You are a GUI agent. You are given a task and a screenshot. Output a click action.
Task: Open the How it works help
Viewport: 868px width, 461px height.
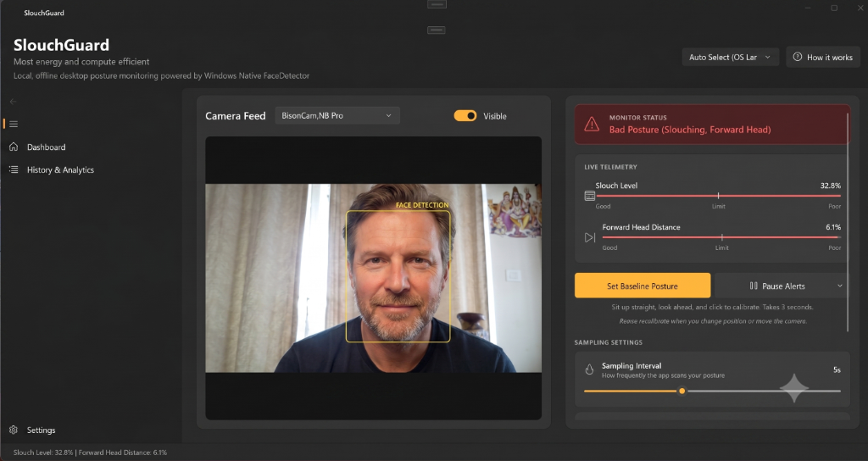click(x=822, y=57)
